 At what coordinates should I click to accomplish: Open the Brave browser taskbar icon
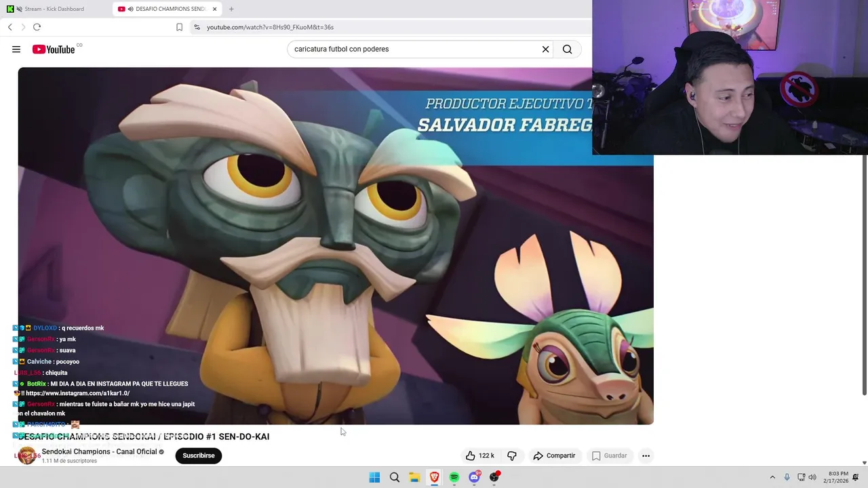(434, 477)
